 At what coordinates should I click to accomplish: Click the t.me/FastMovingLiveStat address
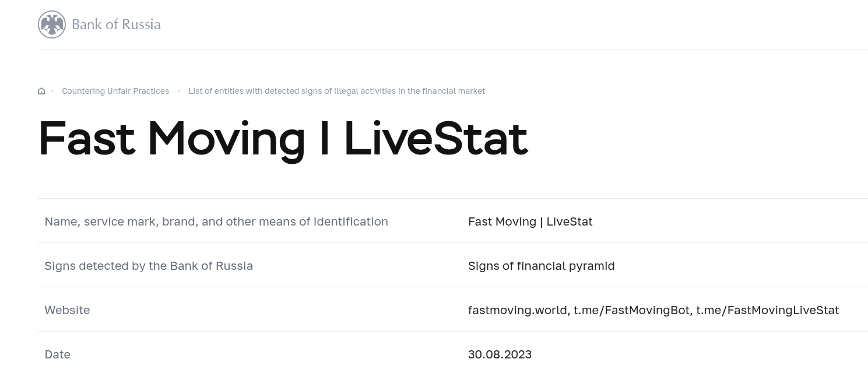click(x=767, y=310)
